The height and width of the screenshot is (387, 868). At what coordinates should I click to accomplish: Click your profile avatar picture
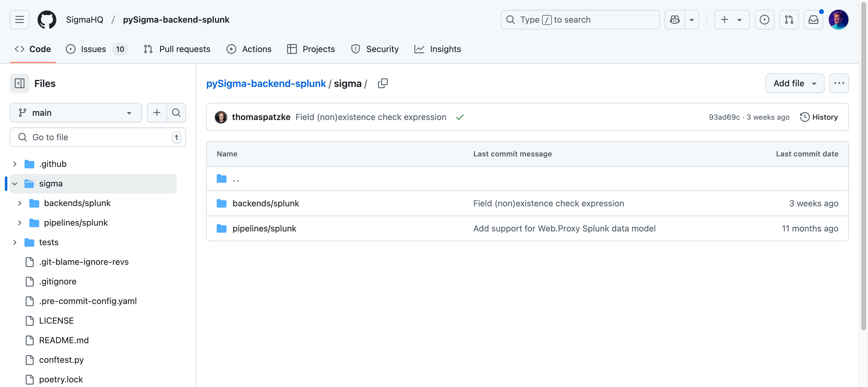pyautogui.click(x=839, y=20)
